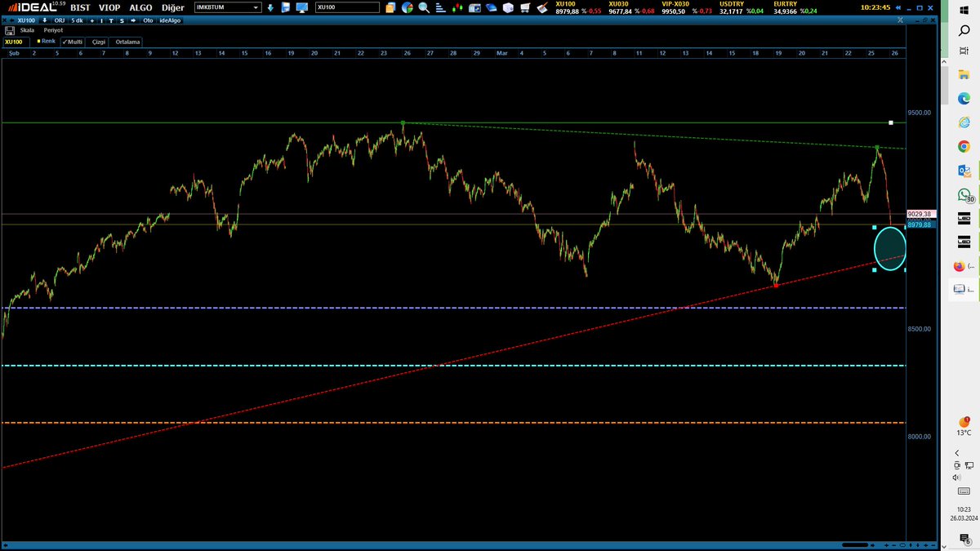Open the ORJ selector
Viewport: 980px width, 551px height.
pyautogui.click(x=60, y=20)
